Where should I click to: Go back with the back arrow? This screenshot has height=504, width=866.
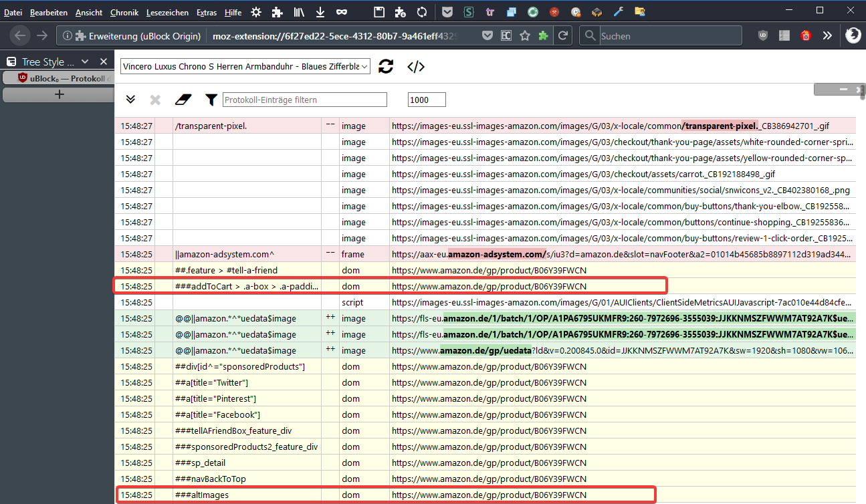point(20,36)
